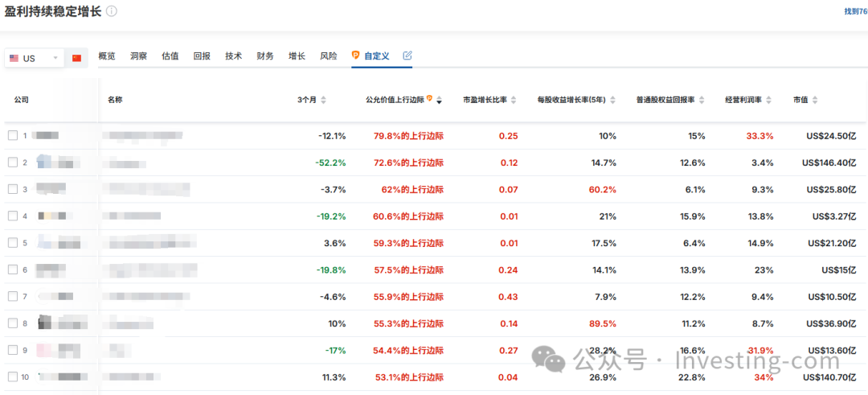This screenshot has width=868, height=395.
Task: Tick the checkbox for row 5
Action: coord(13,243)
